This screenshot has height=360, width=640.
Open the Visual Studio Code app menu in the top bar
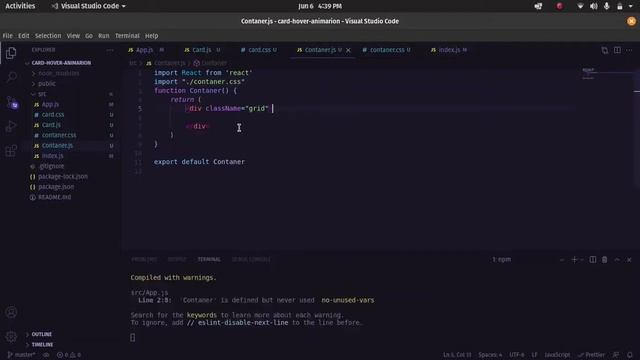[x=89, y=6]
